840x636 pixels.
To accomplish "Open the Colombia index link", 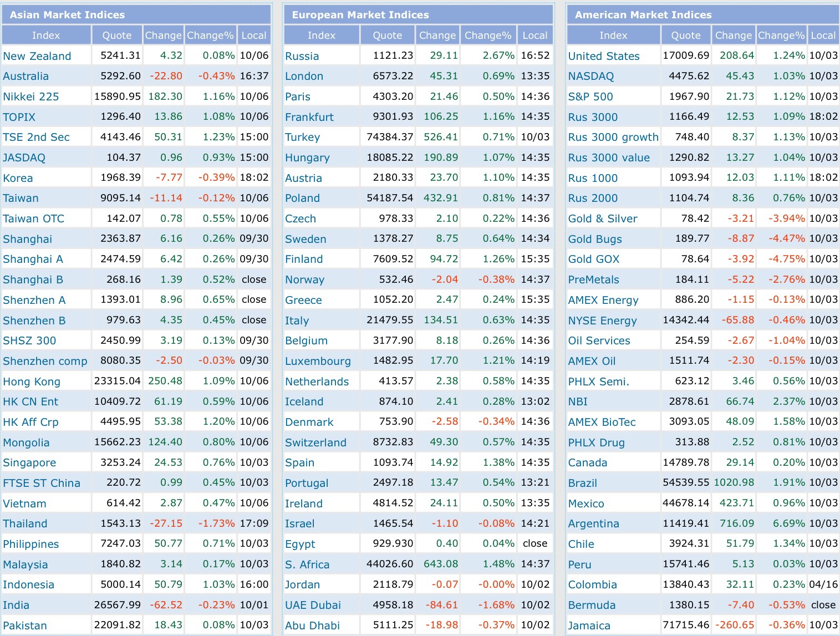I will coord(593,584).
